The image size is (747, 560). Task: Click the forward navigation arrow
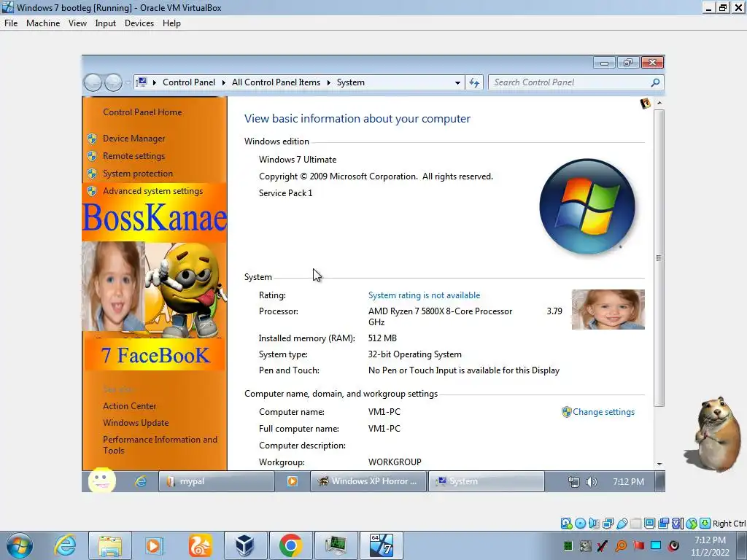pyautogui.click(x=113, y=83)
